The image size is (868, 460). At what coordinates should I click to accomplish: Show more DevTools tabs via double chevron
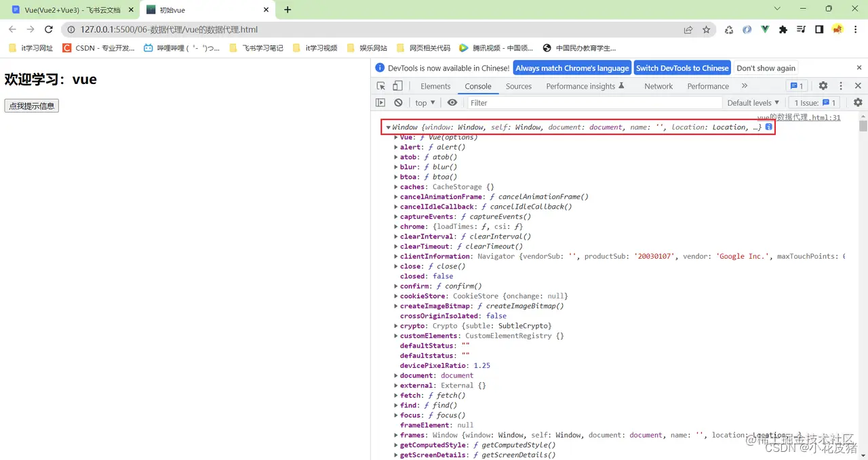point(745,86)
